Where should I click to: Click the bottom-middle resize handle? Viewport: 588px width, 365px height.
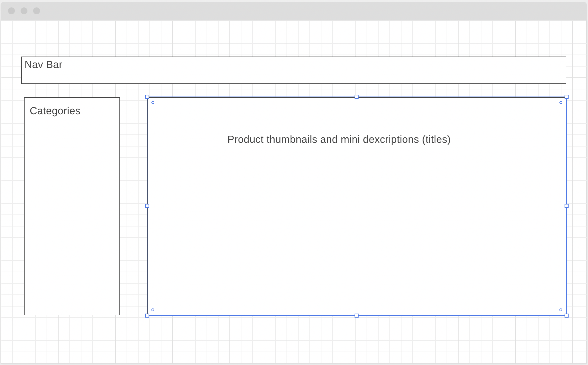[x=356, y=315]
